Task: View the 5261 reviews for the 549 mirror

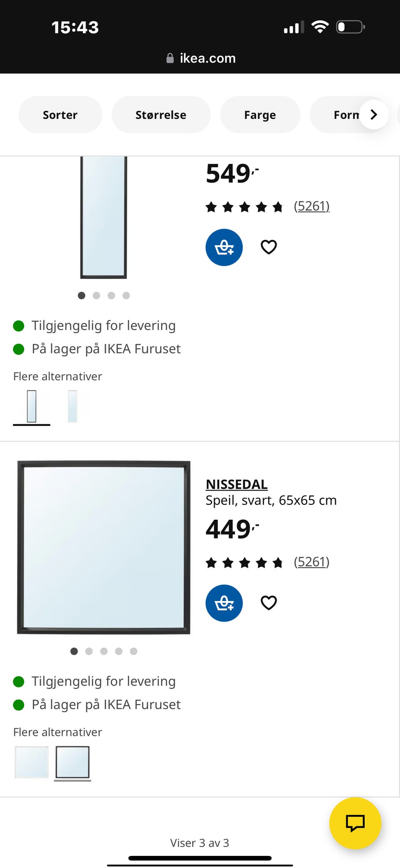Action: [x=311, y=206]
